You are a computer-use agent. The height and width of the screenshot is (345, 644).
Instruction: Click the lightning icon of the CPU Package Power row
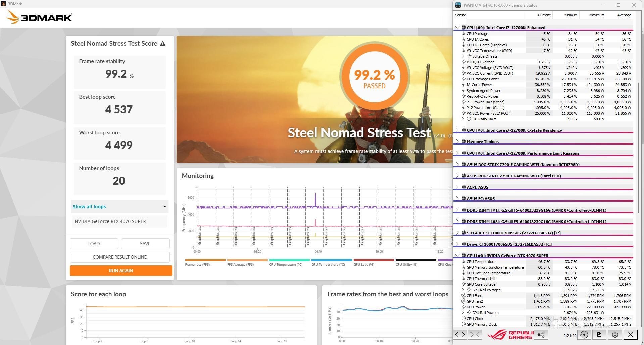pyautogui.click(x=464, y=79)
